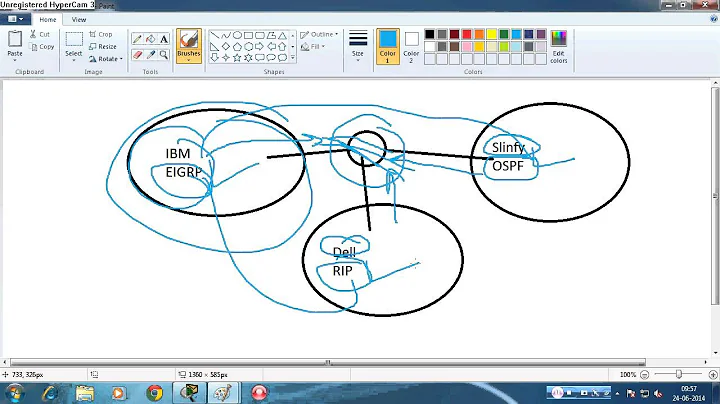Click the Crop button
This screenshot has width=720, height=404.
point(101,34)
